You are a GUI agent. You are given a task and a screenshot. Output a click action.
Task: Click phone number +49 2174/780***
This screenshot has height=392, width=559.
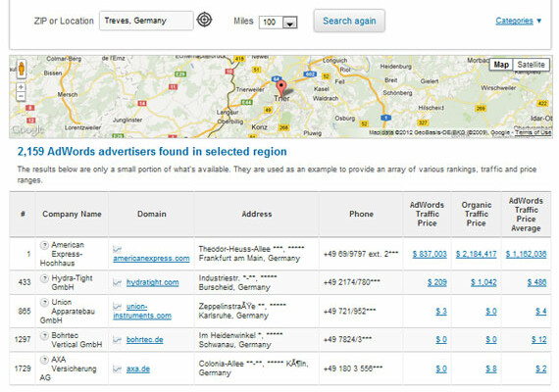point(351,282)
